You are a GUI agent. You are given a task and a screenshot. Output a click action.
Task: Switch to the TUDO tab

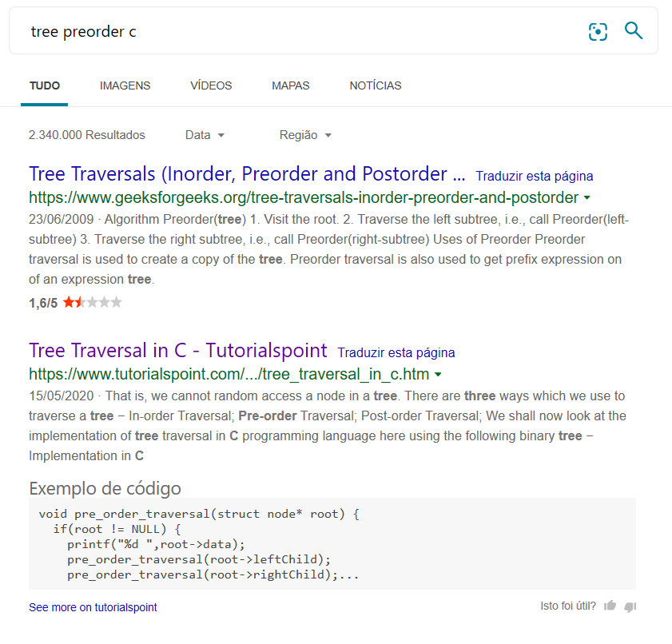point(45,85)
